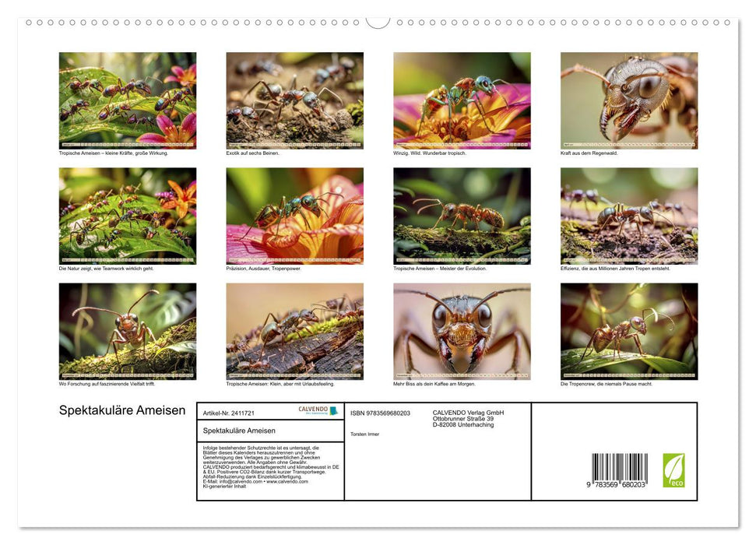The image size is (756, 545).
Task: Click the hanging notch at top center
Action: click(x=378, y=23)
